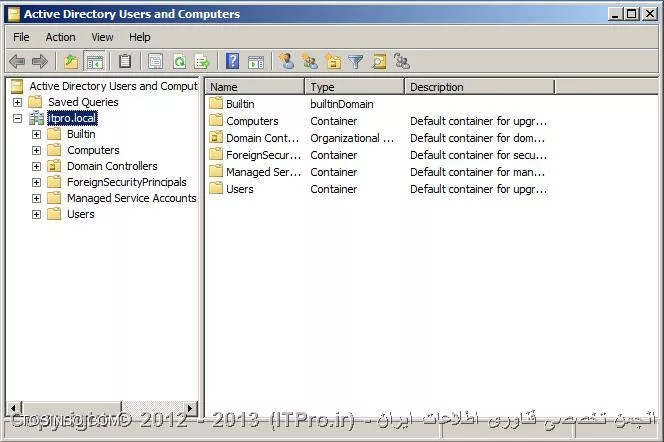
Task: Select itpro.local in the tree
Action: coord(72,118)
